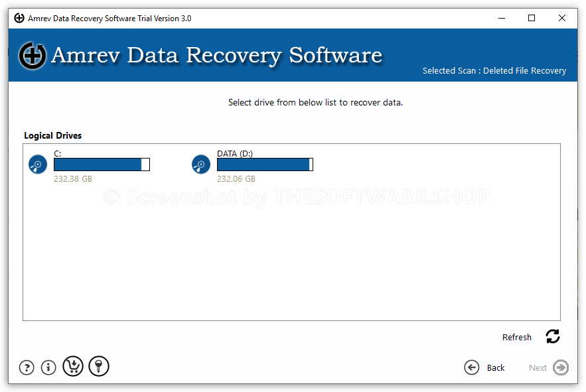The width and height of the screenshot is (586, 392).
Task: Open the Help icon at bottom left
Action: pos(26,367)
